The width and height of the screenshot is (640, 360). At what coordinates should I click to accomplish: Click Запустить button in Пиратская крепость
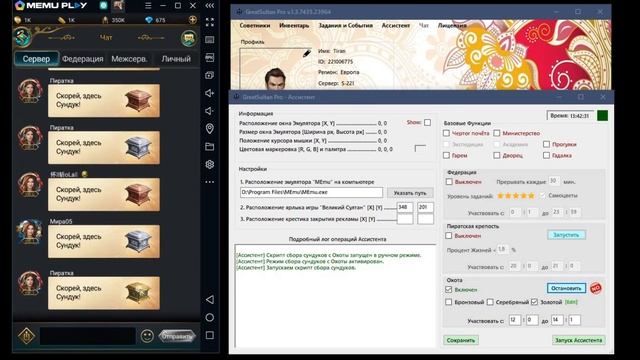pos(566,235)
